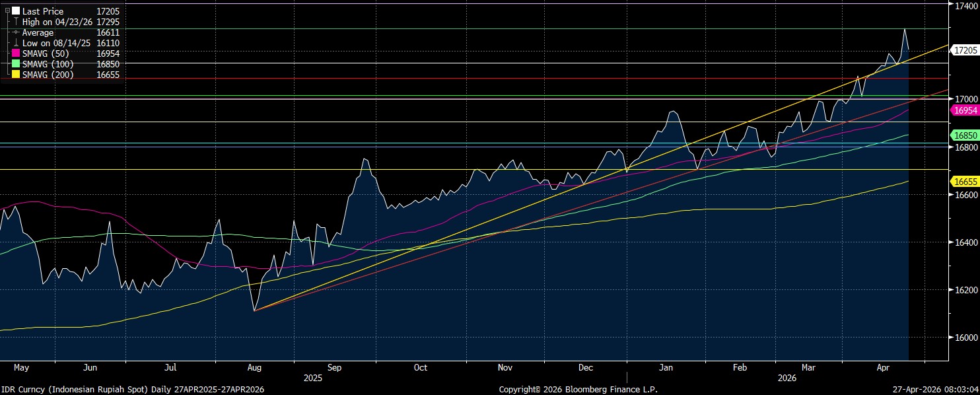Click the Average marker icon in legend
This screenshot has width=980, height=395.
click(x=16, y=32)
